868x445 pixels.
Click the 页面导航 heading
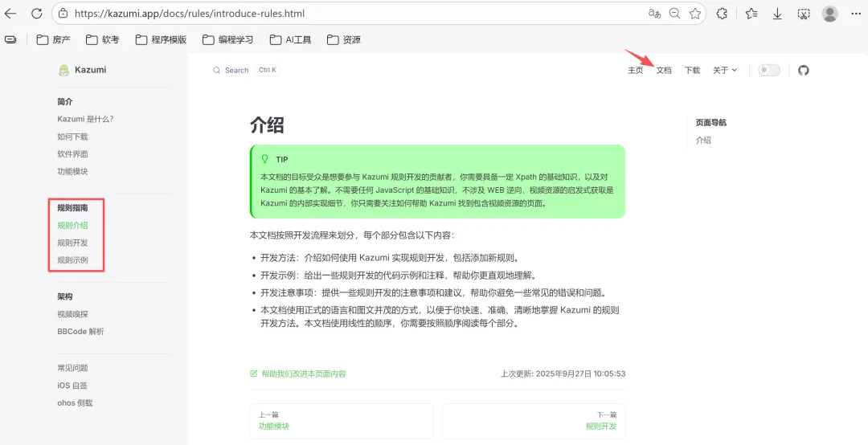[x=710, y=122]
